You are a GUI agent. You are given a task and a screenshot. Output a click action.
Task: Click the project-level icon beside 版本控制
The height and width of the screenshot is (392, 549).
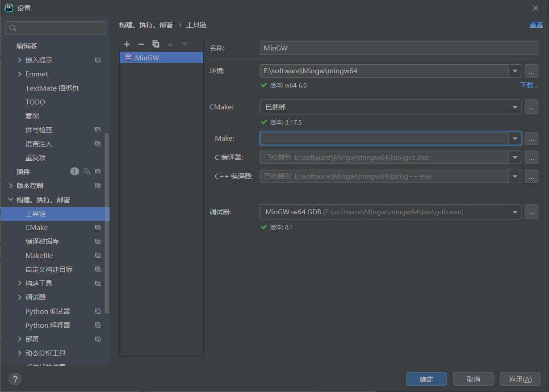tap(98, 186)
